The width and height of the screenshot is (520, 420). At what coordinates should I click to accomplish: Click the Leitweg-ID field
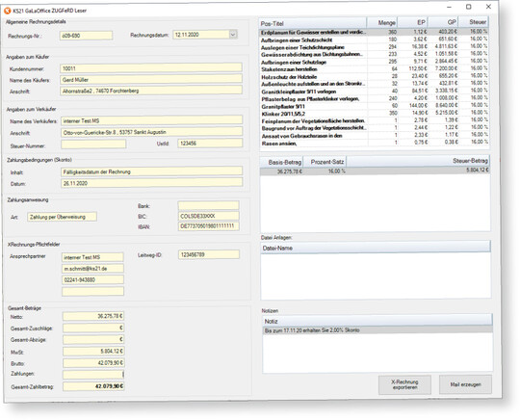(x=209, y=254)
